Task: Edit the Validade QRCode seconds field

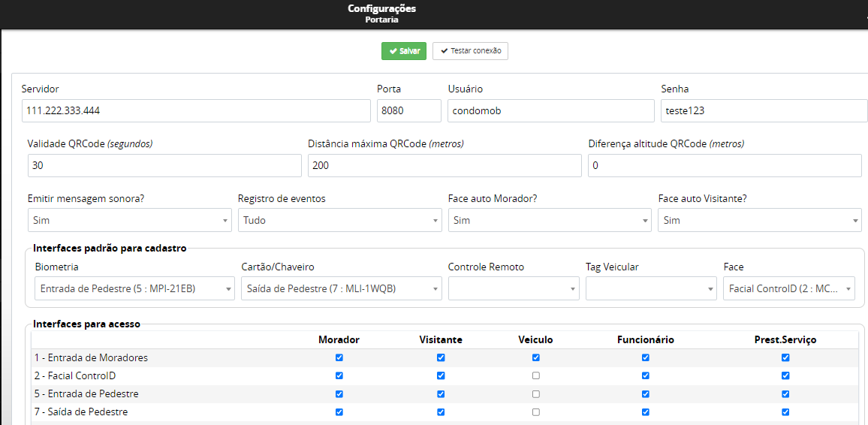Action: click(164, 166)
